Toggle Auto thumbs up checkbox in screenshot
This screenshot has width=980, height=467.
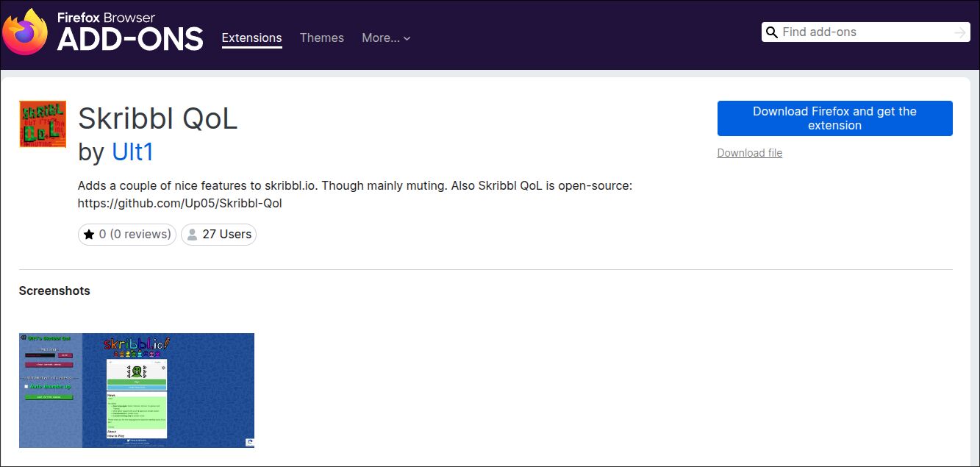27,386
